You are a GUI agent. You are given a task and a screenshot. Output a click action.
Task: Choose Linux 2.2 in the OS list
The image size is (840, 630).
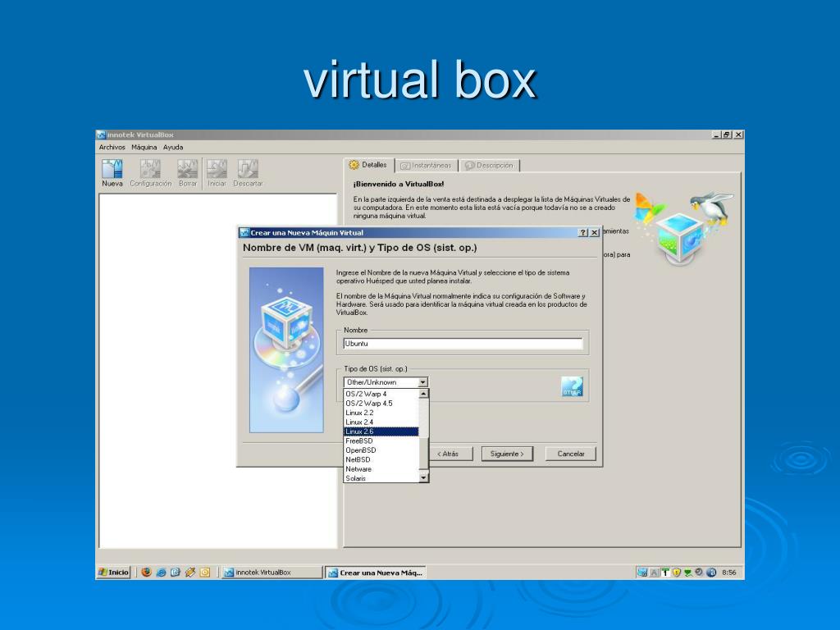point(381,413)
